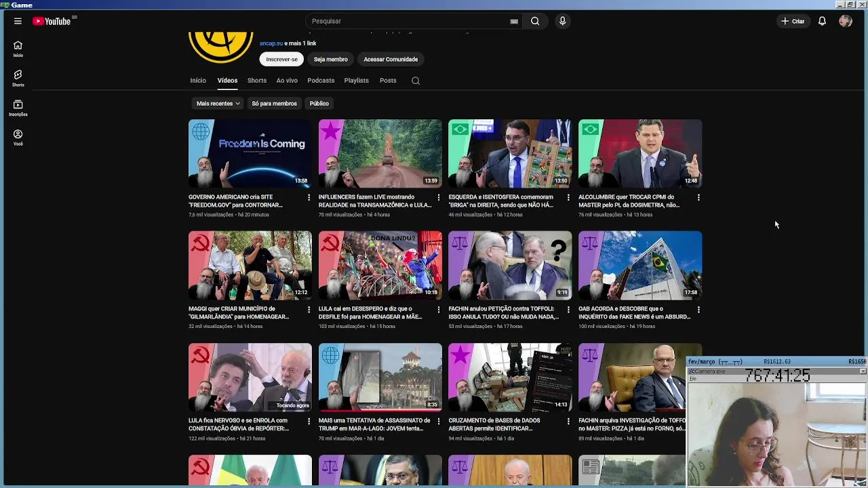Open video title FACHIN arquiva INVESTIGAÇÃO
Viewport: 868px width, 488px height.
[632, 424]
